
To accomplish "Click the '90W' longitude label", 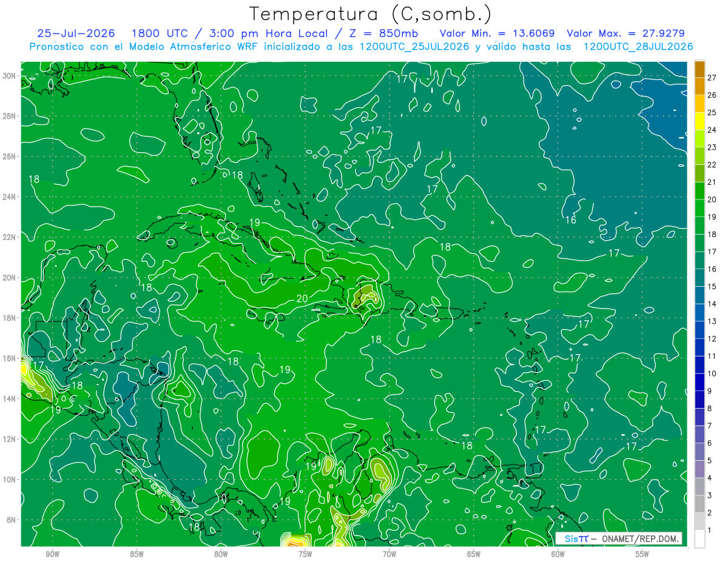I will 53,555.
